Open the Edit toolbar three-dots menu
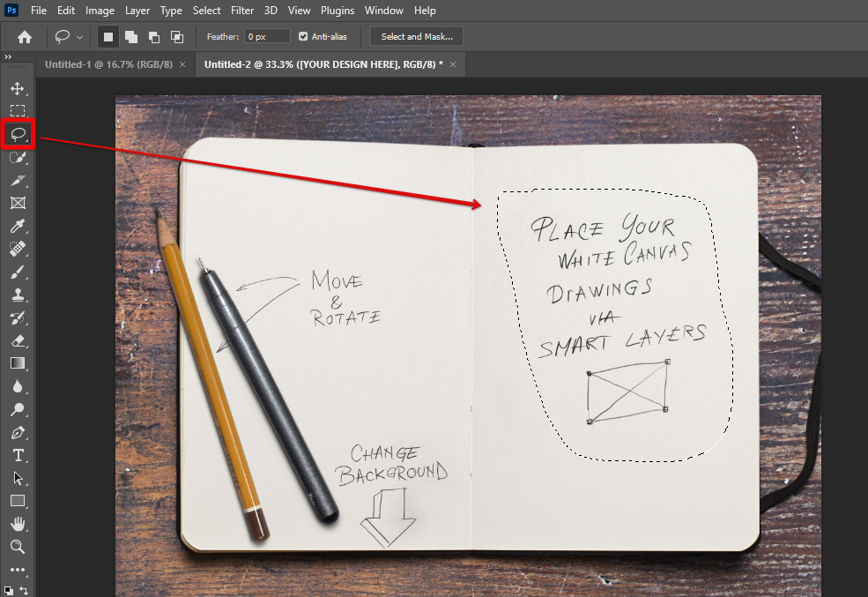This screenshot has width=868, height=597. pyautogui.click(x=17, y=569)
